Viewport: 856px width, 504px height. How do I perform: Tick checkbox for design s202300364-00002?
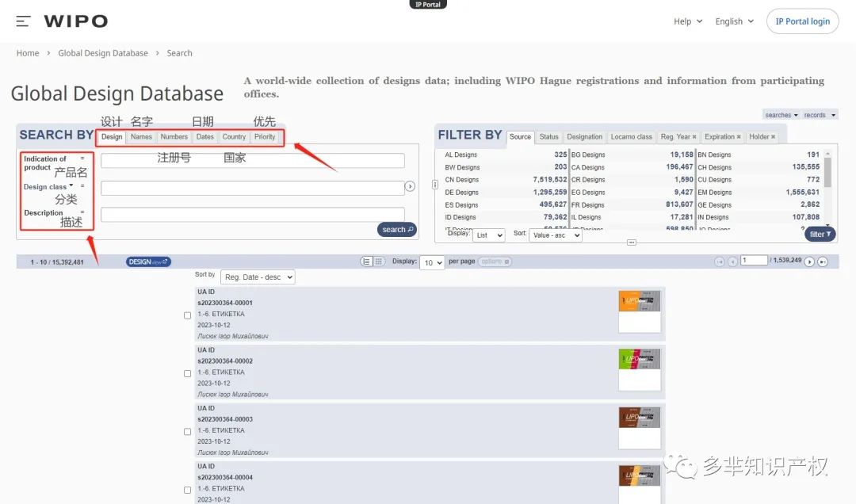tap(187, 374)
